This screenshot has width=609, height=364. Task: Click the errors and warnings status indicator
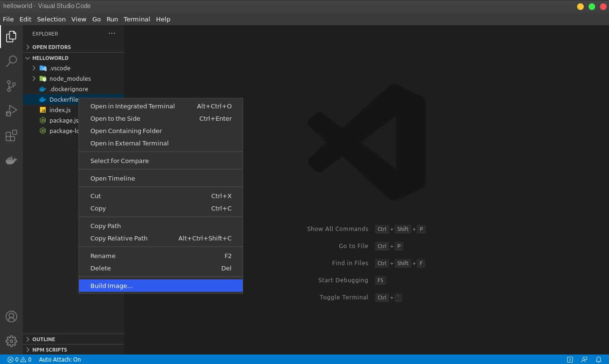pos(20,360)
